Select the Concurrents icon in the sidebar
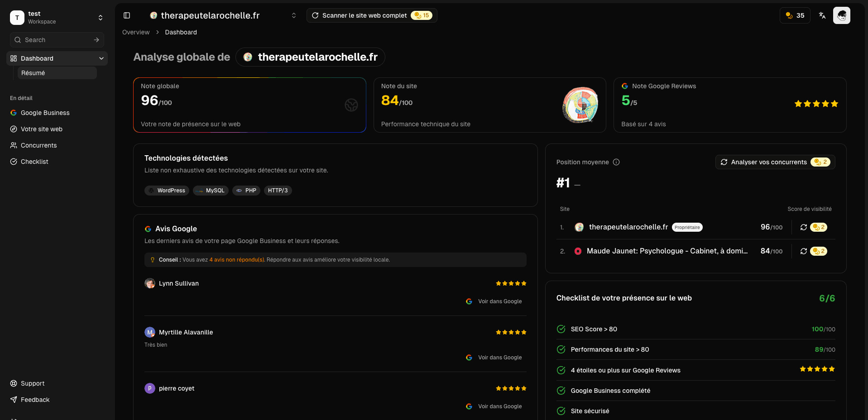The image size is (868, 420). click(14, 145)
